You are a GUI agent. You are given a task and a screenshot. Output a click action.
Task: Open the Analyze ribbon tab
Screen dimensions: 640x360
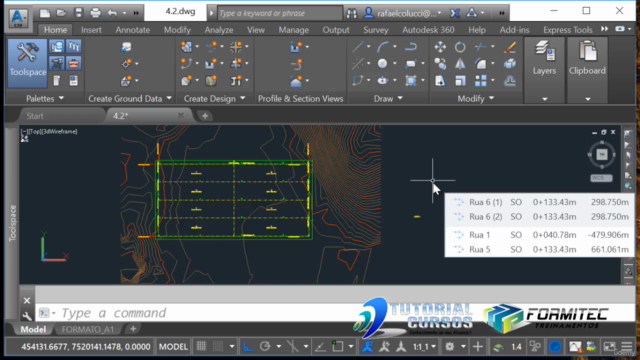[219, 30]
